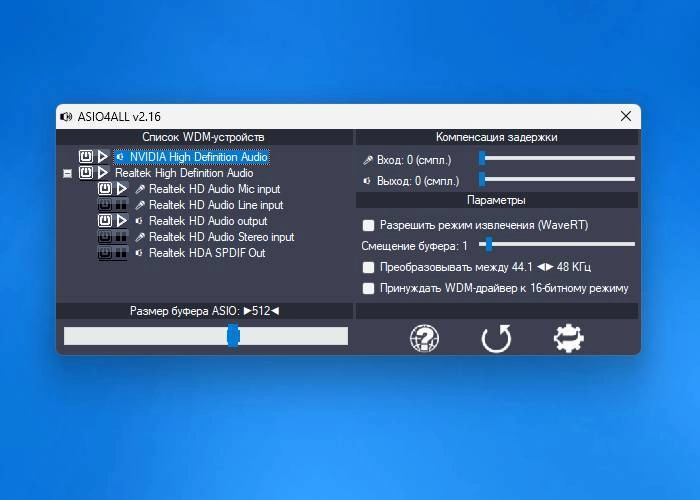
Task: Select Realtek HD Audio output
Action: pyautogui.click(x=208, y=221)
